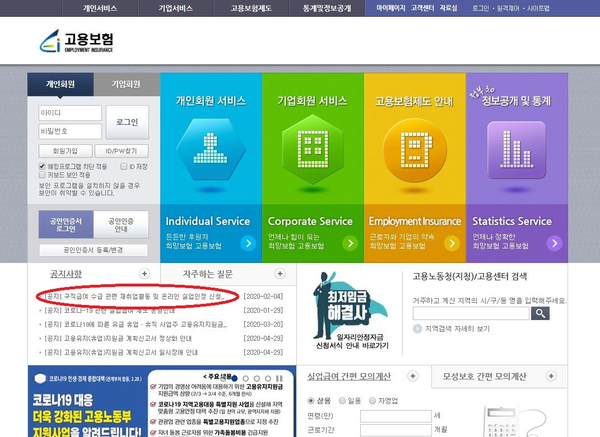Open the 최저임금 해결사 banner image

click(x=351, y=311)
